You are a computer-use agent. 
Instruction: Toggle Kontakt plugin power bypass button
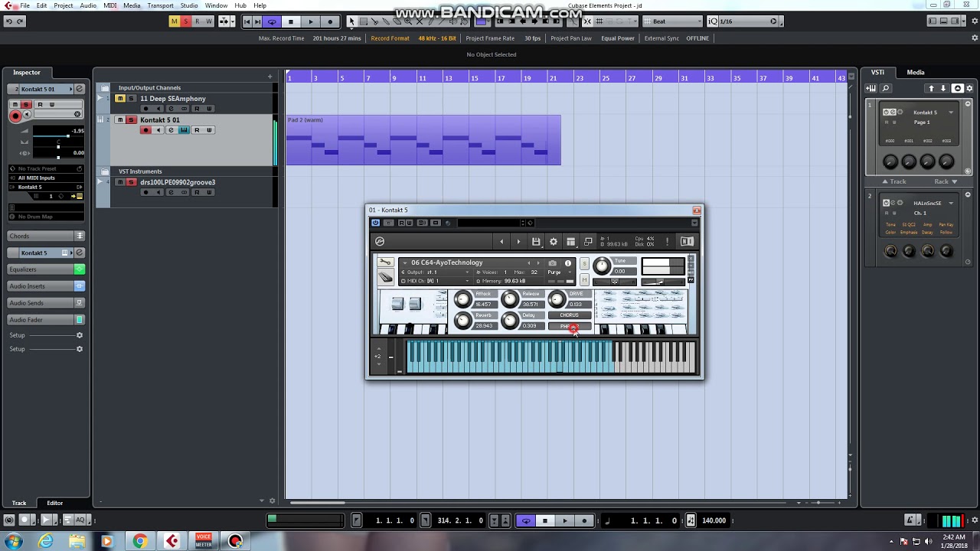pos(375,223)
